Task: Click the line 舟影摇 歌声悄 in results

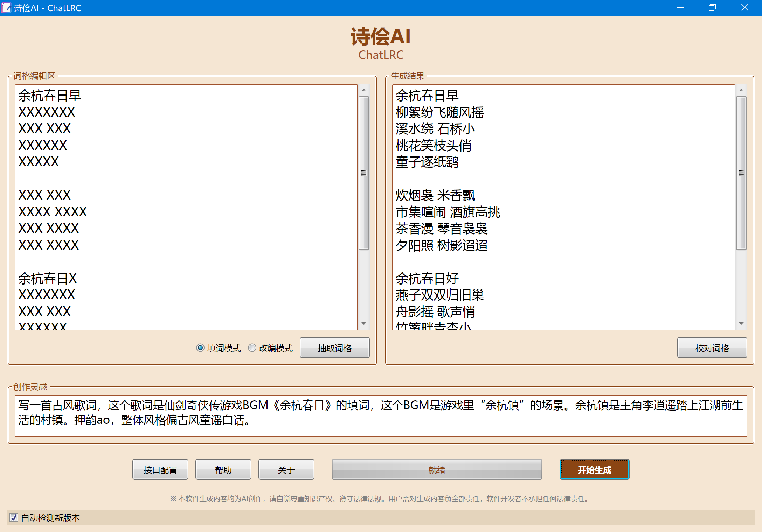Action: pos(435,312)
